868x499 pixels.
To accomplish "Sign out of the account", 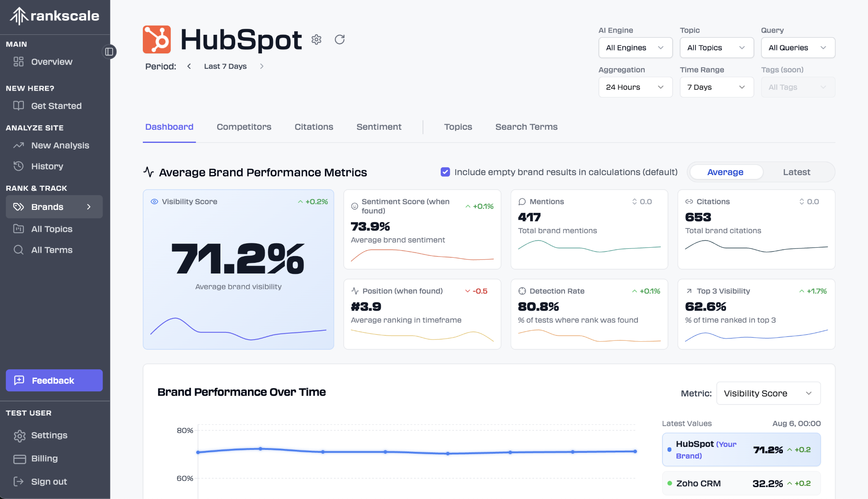I will pos(49,481).
